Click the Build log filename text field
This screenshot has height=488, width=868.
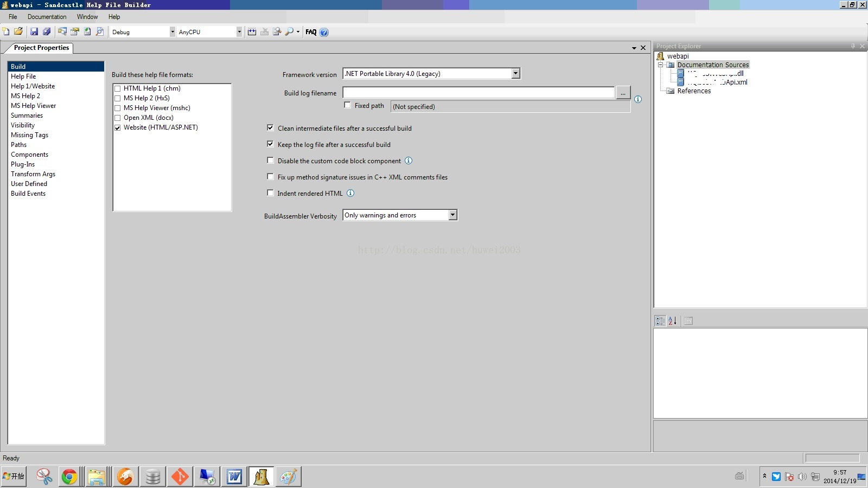click(479, 93)
